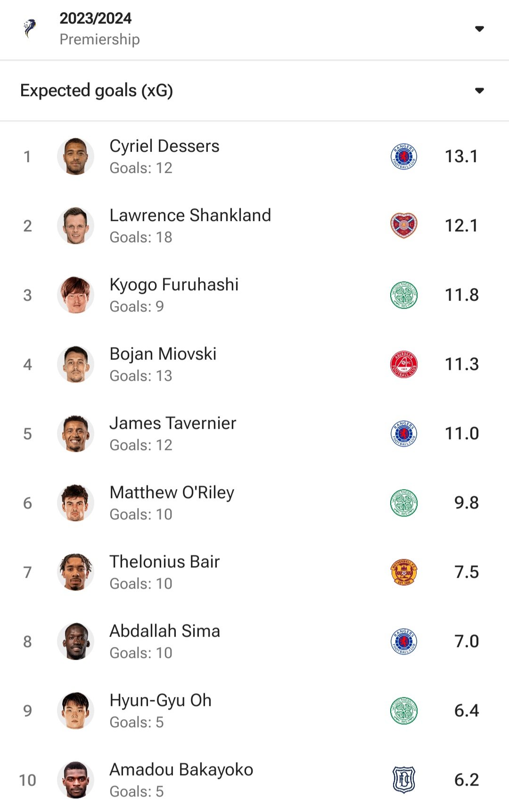The width and height of the screenshot is (509, 812).
Task: Click Aberdeen crest beside Bojan Miovski
Action: (x=404, y=364)
